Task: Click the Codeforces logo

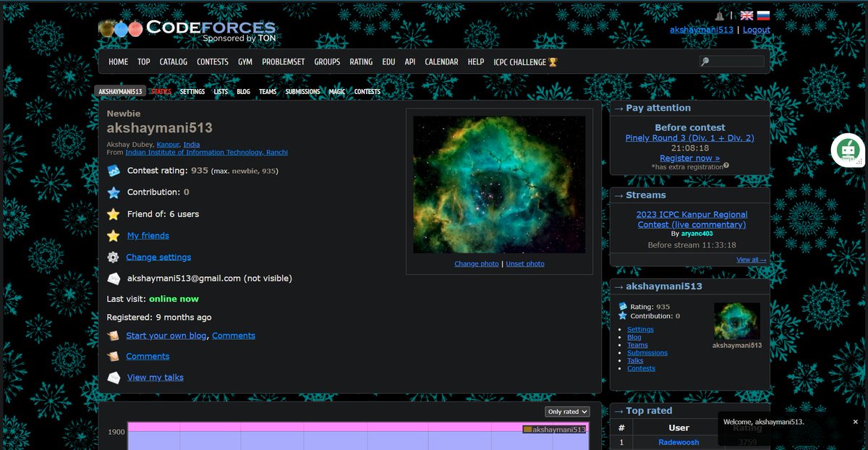Action: pos(188,29)
